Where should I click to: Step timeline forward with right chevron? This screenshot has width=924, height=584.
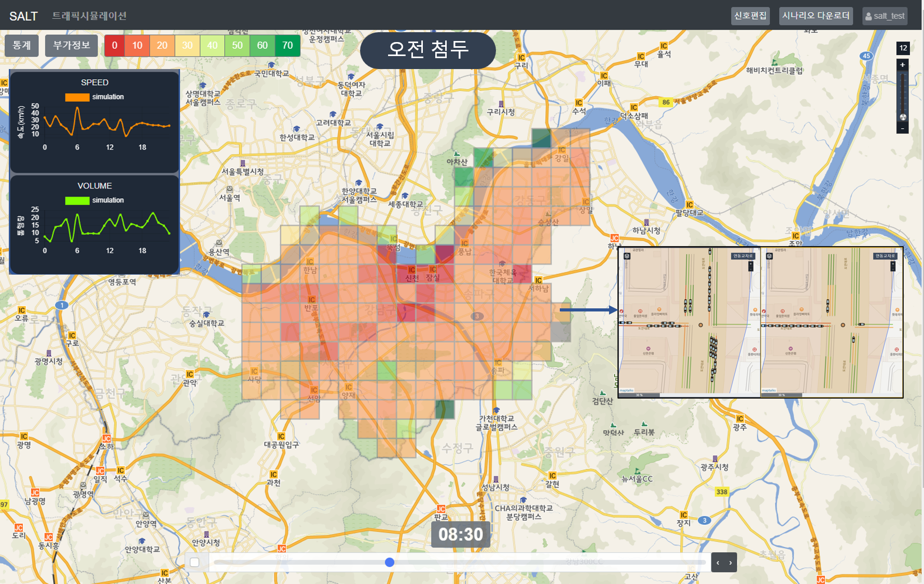click(730, 563)
